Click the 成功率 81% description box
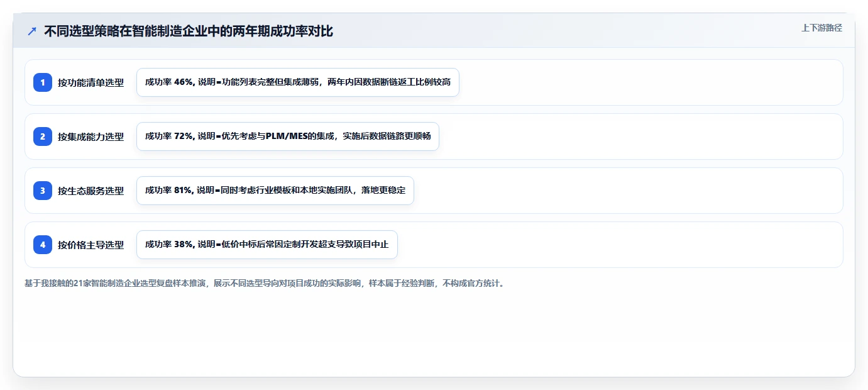 coord(275,191)
